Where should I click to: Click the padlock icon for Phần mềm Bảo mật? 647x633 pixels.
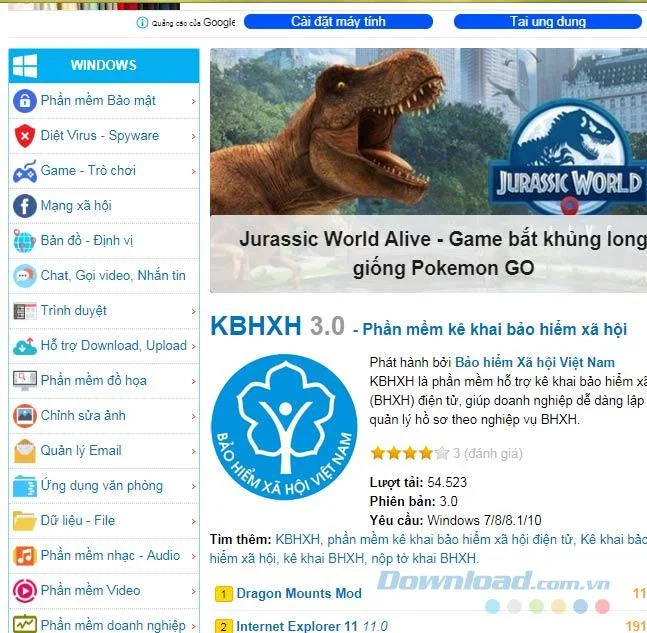coord(25,101)
